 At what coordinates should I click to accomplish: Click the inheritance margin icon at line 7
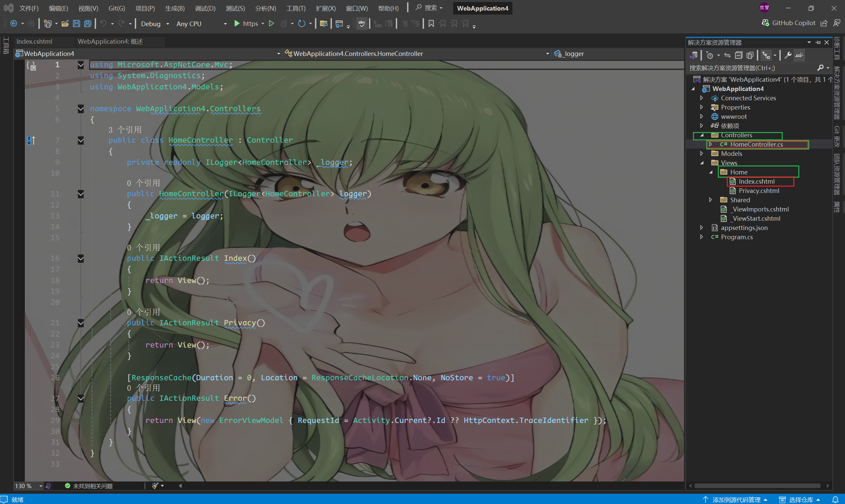(30, 140)
